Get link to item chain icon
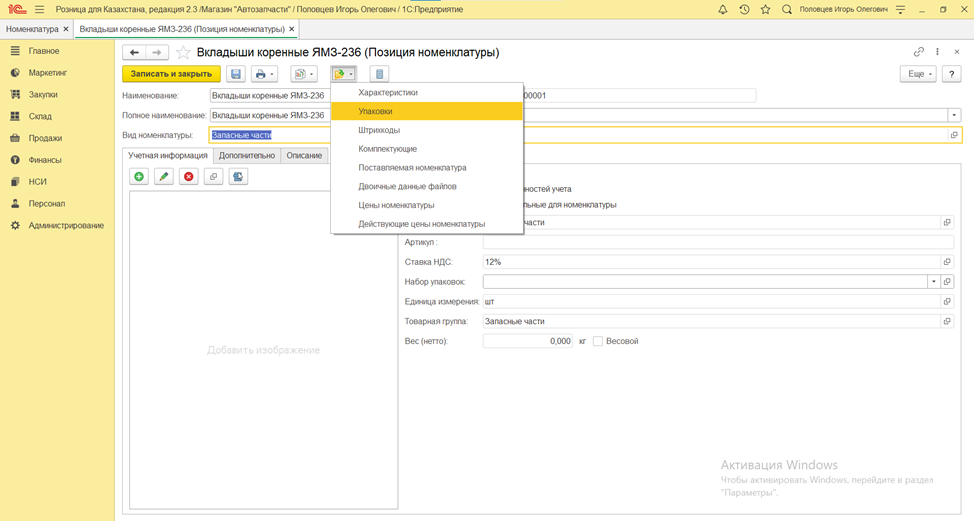 coord(919,52)
